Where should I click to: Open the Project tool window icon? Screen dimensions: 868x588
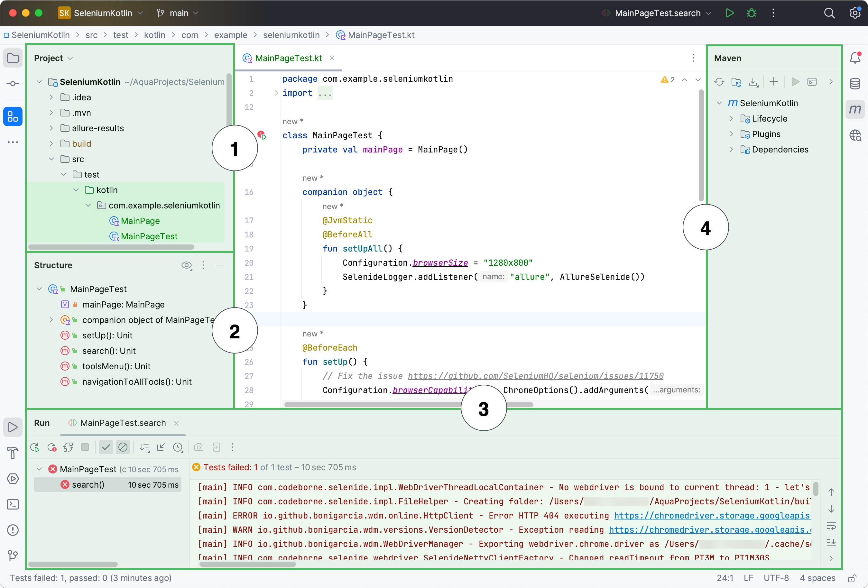point(13,58)
